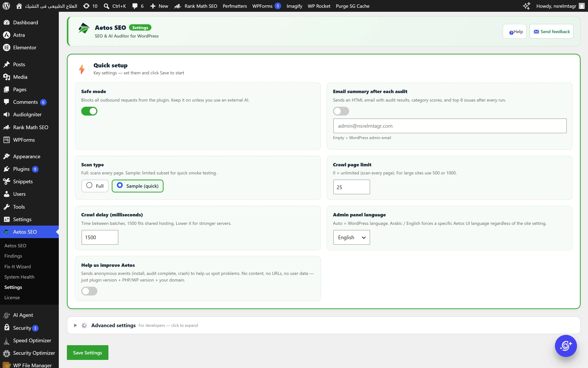The height and width of the screenshot is (368, 588).
Task: Click the Appearance brush icon
Action: click(7, 156)
